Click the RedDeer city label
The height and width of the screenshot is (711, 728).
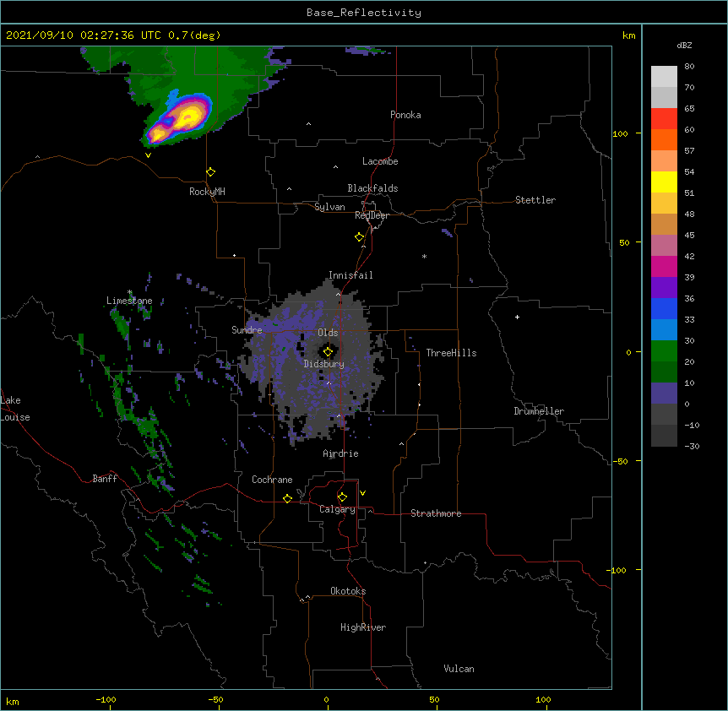coord(372,215)
